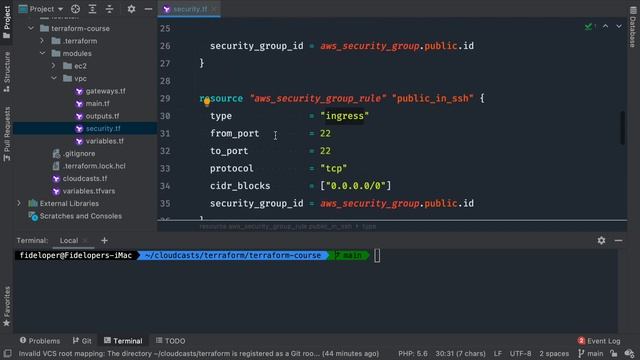The width and height of the screenshot is (640, 360).
Task: Click the "ingress" string value
Action: click(344, 116)
